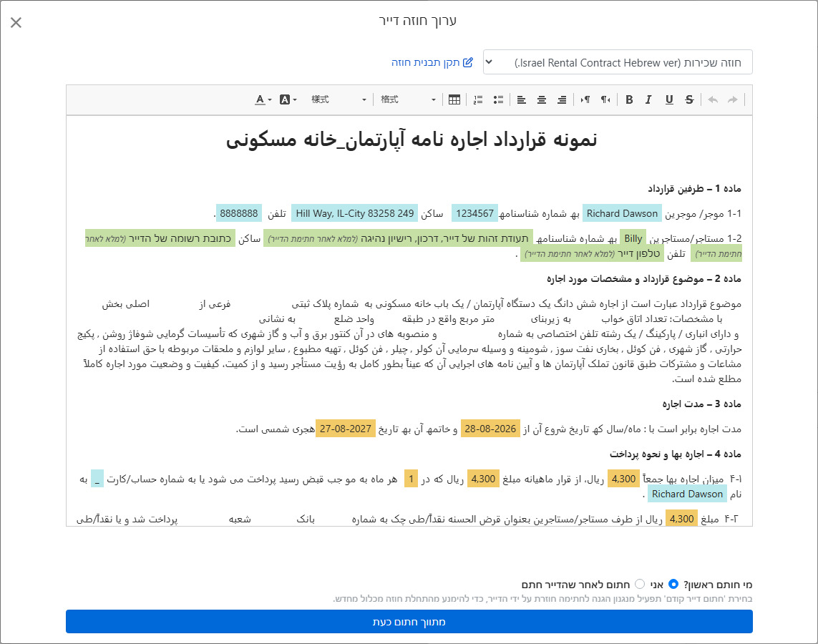The image size is (818, 644).
Task: Click the Billy tenant name field
Action: click(633, 238)
